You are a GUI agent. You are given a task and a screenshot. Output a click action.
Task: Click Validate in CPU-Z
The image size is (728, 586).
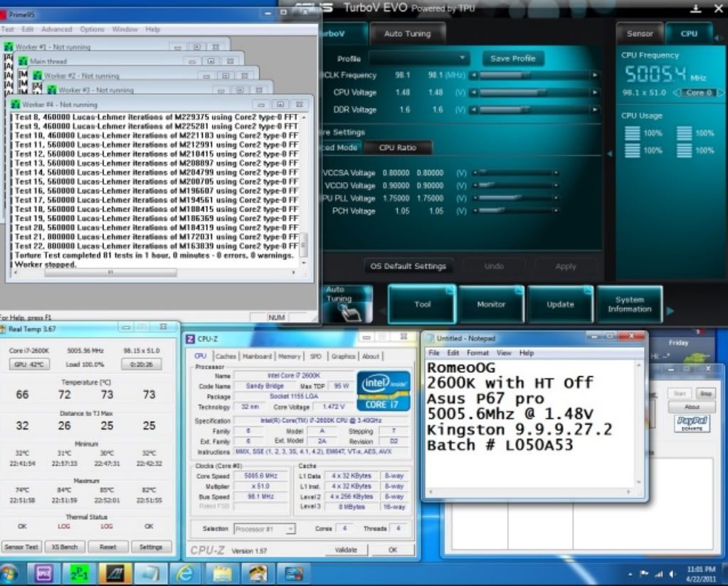point(346,550)
